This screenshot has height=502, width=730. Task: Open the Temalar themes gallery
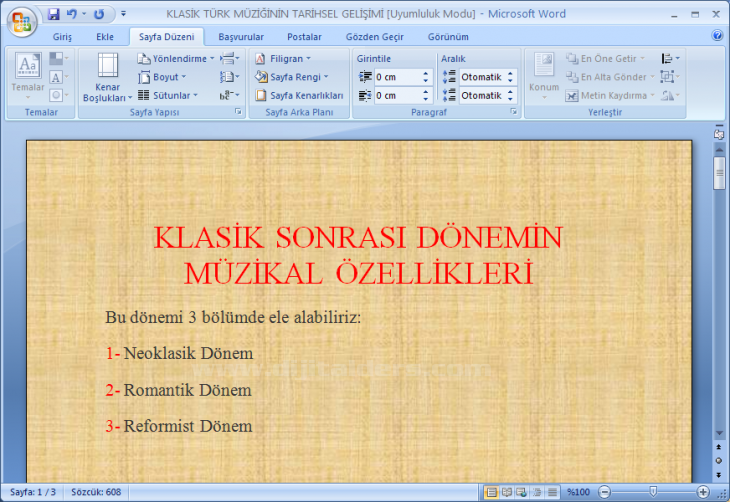tap(27, 76)
